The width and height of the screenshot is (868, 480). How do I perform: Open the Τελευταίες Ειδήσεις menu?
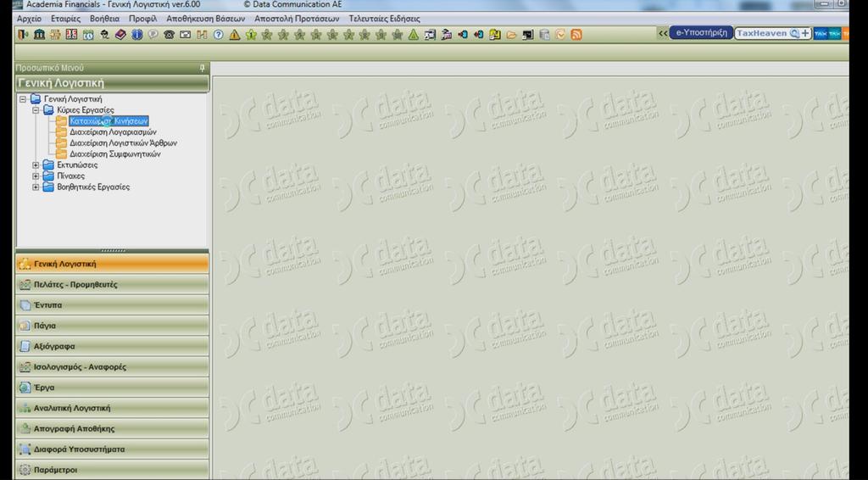[384, 19]
